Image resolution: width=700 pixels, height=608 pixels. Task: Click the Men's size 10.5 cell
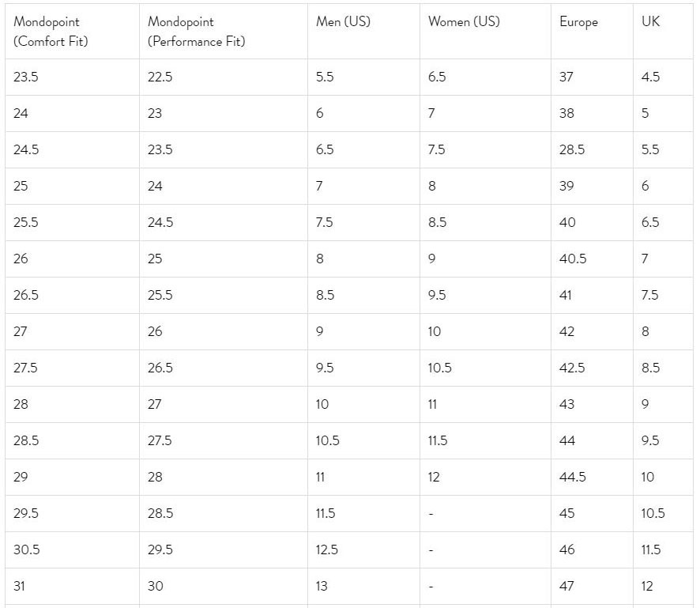pyautogui.click(x=363, y=441)
